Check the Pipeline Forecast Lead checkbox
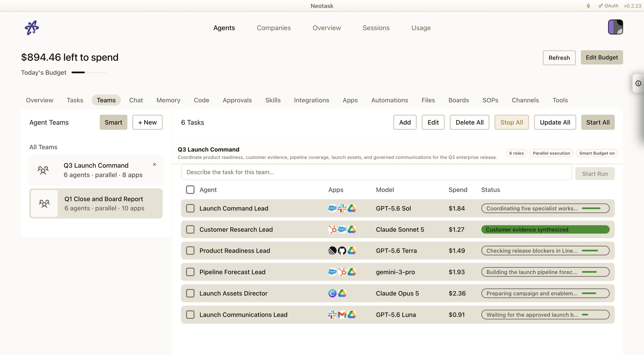This screenshot has height=355, width=644. 190,272
